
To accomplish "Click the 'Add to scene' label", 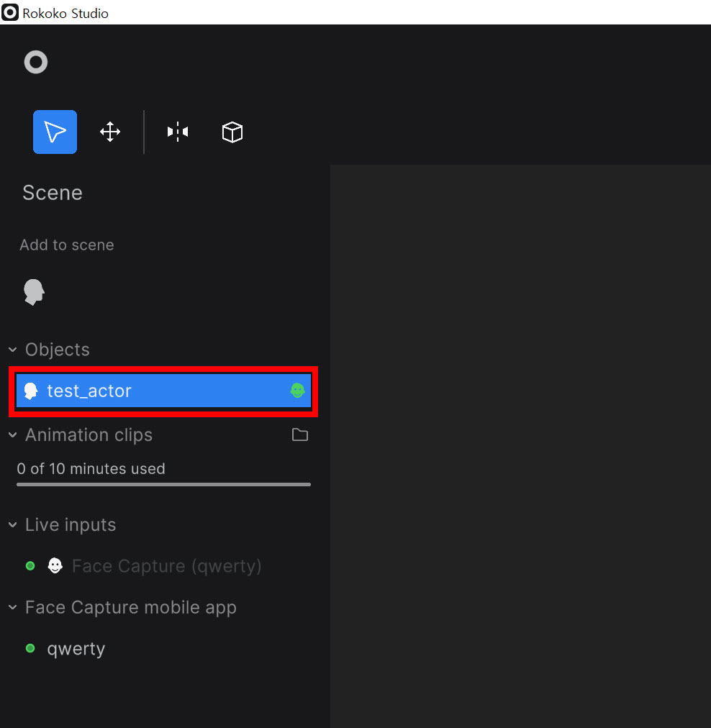I will 67,245.
